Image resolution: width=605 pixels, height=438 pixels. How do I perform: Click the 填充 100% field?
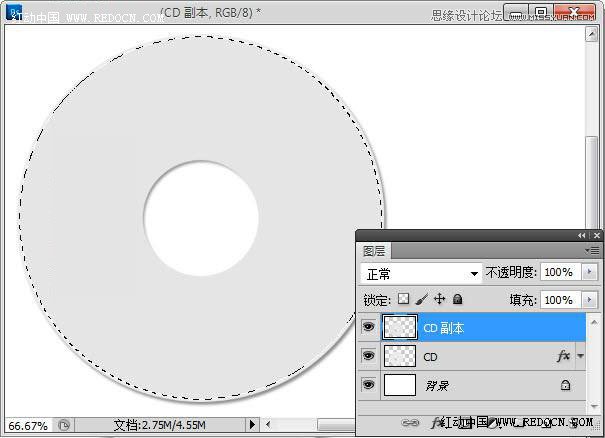click(x=561, y=299)
